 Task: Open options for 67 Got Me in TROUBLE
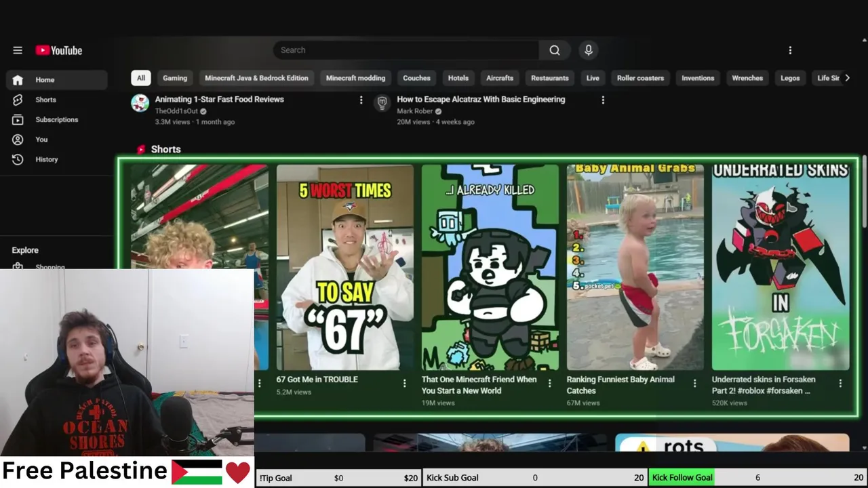click(x=405, y=384)
